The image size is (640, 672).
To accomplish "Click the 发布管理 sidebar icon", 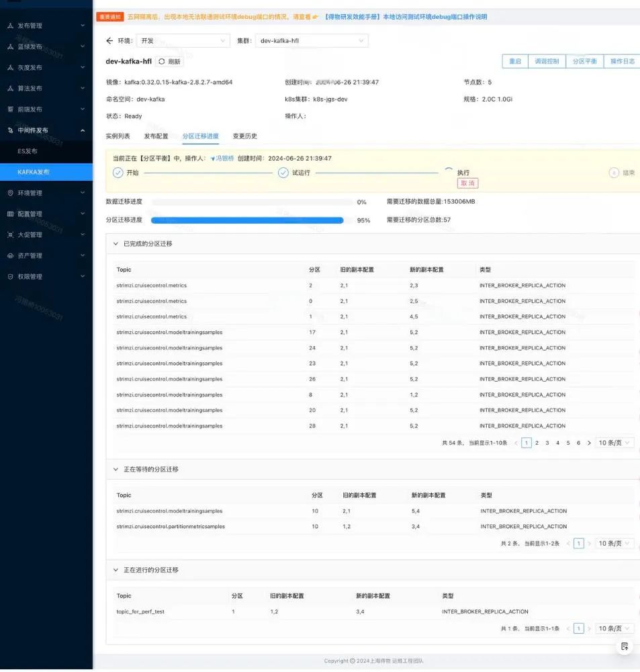I will [10, 26].
